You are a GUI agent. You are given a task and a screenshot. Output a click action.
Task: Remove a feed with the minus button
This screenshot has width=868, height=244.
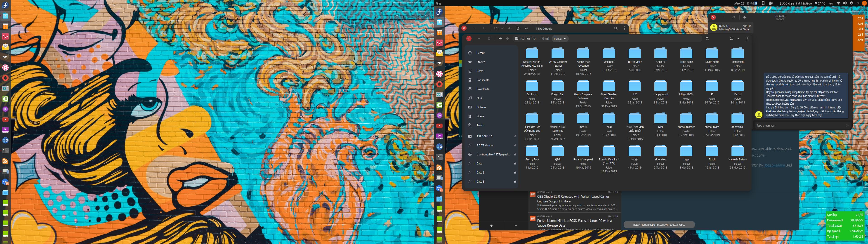(x=516, y=226)
